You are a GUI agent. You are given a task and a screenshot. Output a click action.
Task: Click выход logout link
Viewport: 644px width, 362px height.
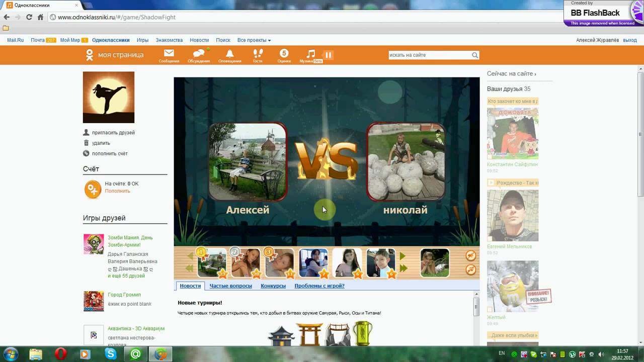point(630,40)
